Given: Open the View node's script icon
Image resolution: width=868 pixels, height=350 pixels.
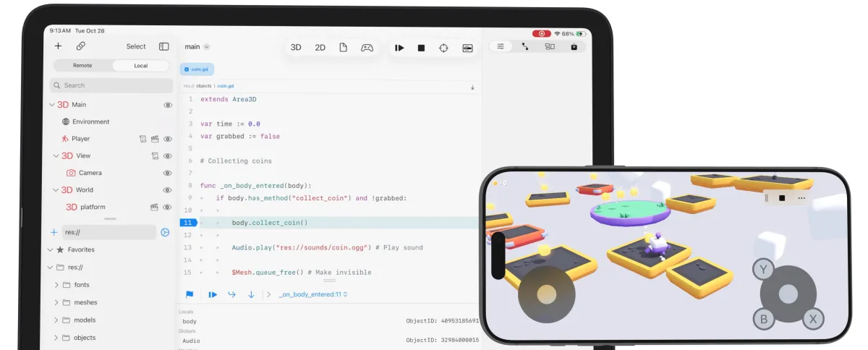Looking at the screenshot, I should click(155, 155).
